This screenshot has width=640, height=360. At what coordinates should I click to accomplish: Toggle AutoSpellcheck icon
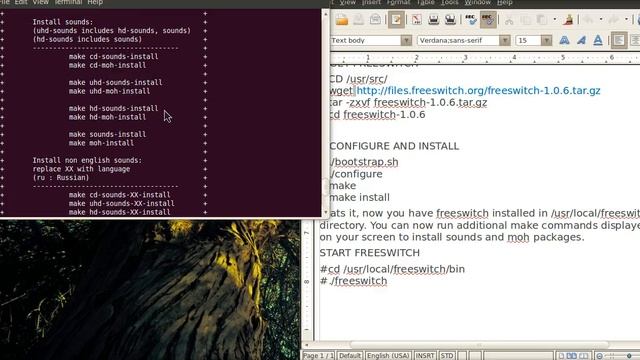(488, 20)
